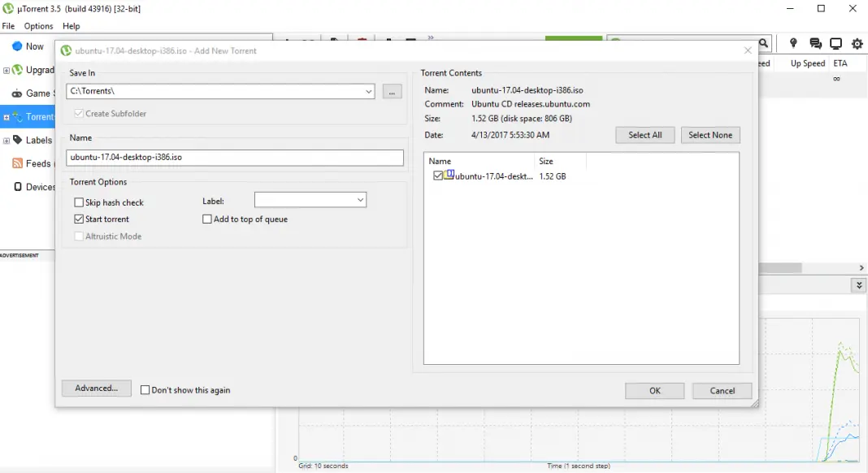Click the 4/13/2017 5:53:30 AM date value

click(510, 135)
